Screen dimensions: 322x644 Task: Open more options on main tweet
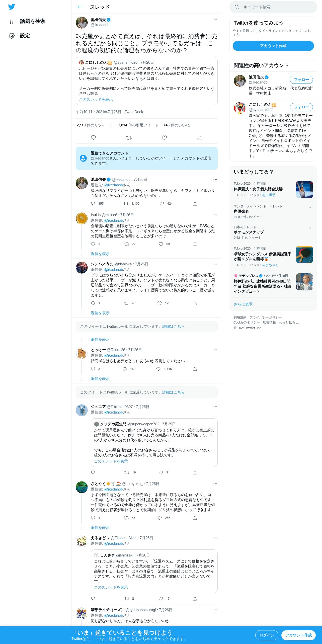(x=215, y=20)
